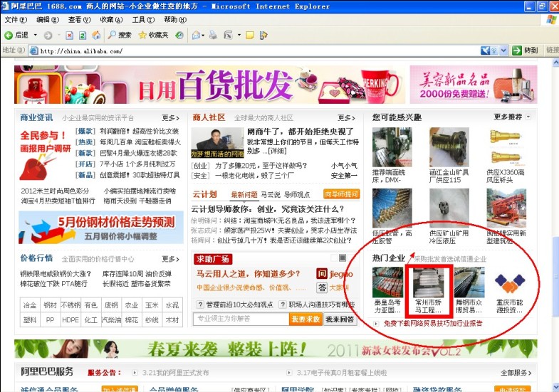Click the HDPE price category cell
Viewport: 559px width, 392px height.
70,320
